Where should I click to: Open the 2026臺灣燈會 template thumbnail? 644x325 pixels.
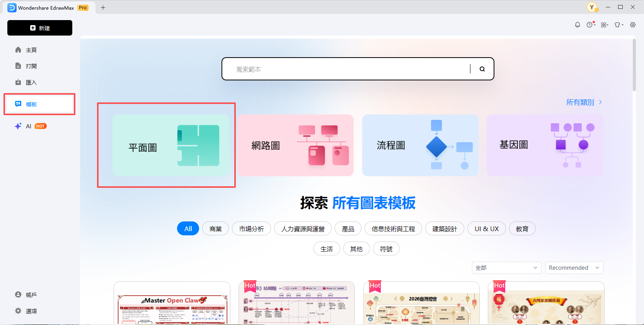421,303
